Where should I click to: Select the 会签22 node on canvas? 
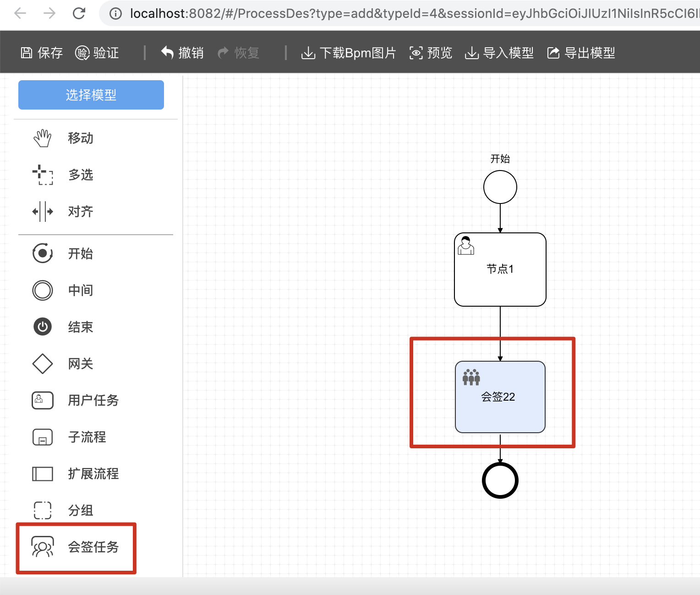[500, 397]
